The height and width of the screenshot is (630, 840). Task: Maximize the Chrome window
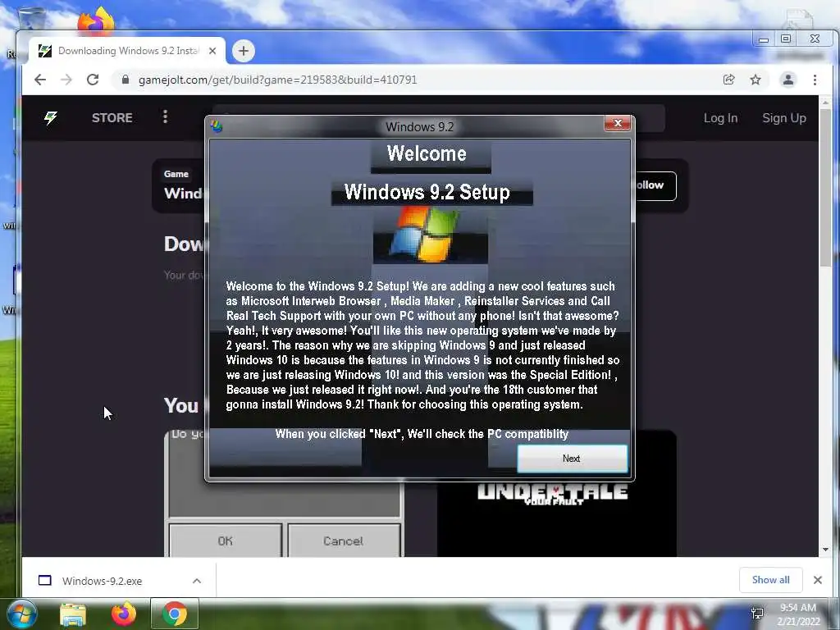786,39
